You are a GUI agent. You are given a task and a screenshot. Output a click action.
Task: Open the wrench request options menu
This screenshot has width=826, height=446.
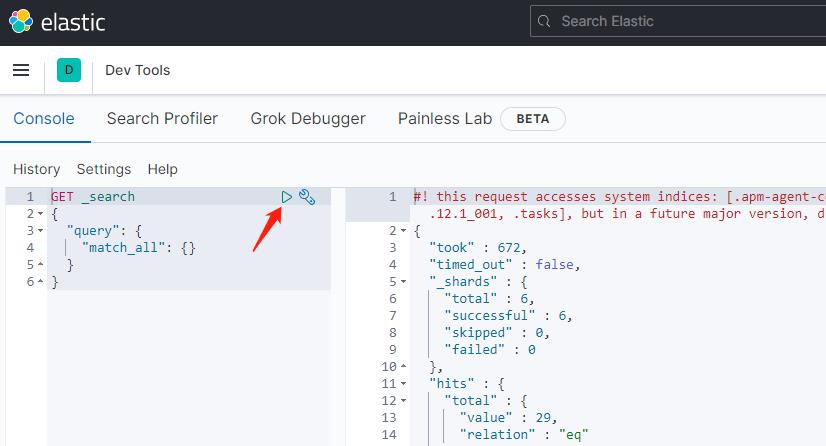coord(307,197)
